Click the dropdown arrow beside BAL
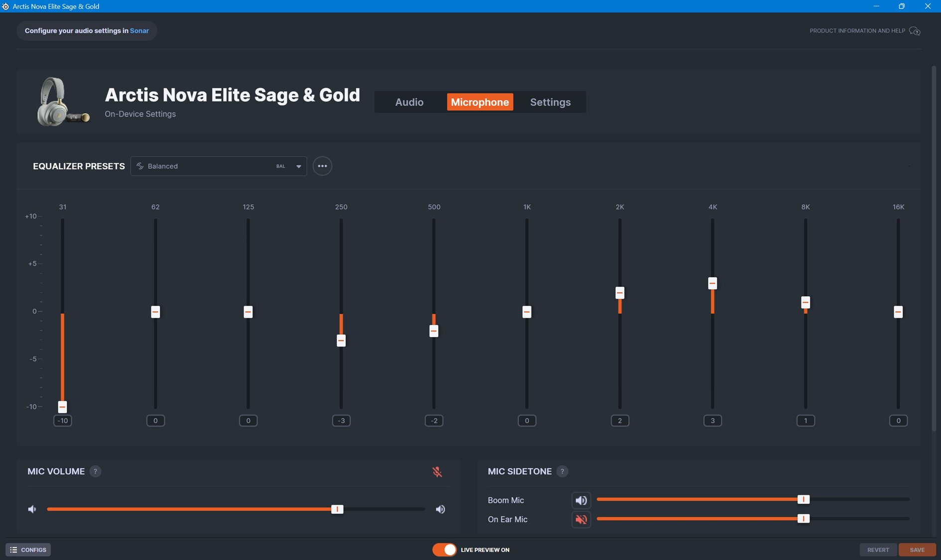This screenshot has width=941, height=560. coord(298,166)
